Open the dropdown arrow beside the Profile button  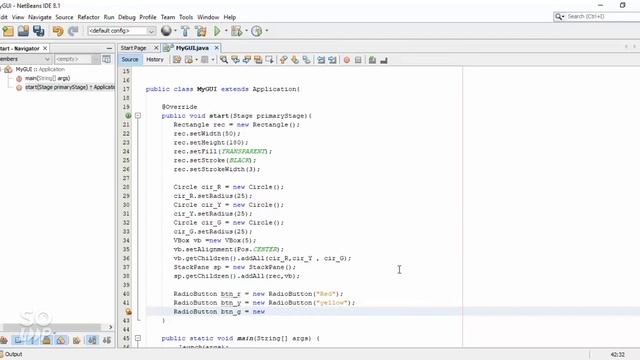coord(267,31)
